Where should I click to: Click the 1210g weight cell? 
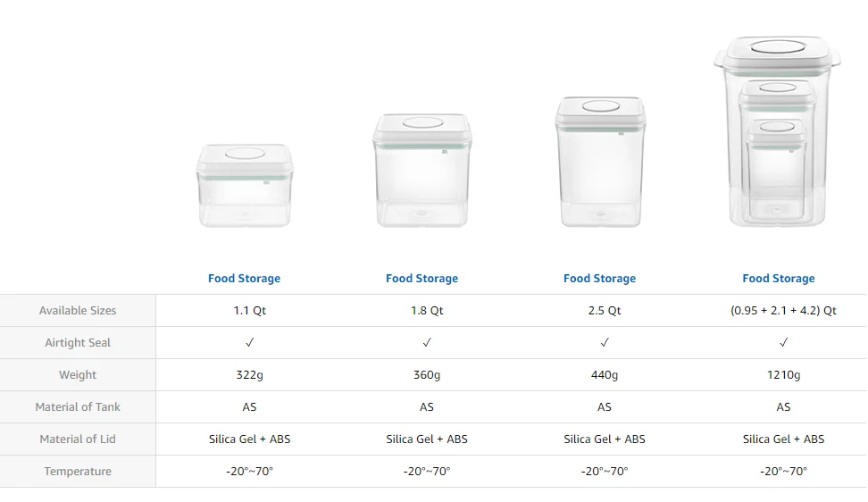(783, 374)
